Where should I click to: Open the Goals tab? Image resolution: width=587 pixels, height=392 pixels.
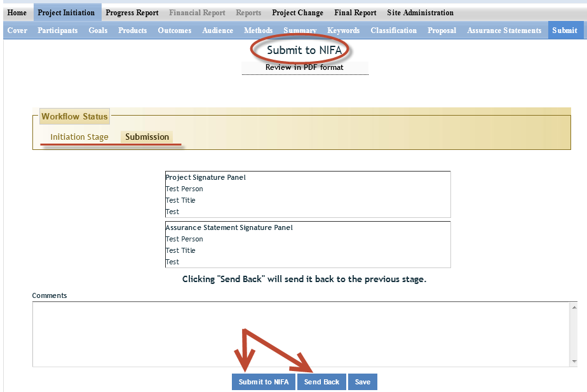click(98, 30)
